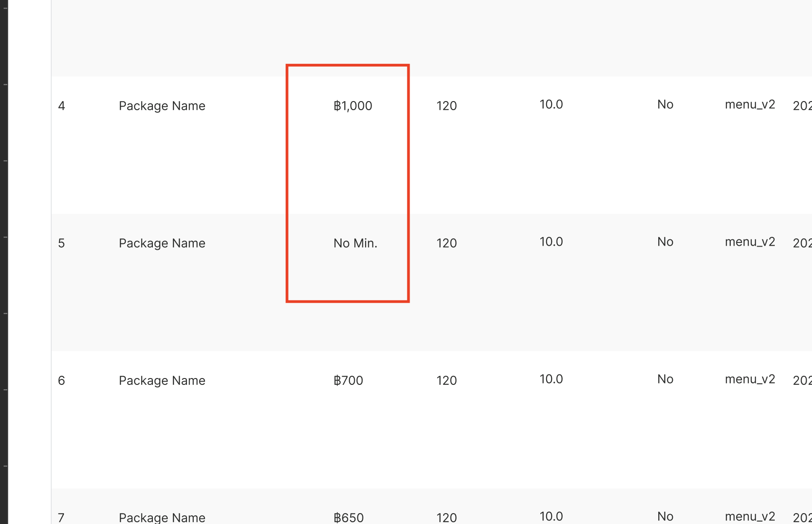Select the 120 value in row 5
This screenshot has width=812, height=524.
pyautogui.click(x=446, y=243)
